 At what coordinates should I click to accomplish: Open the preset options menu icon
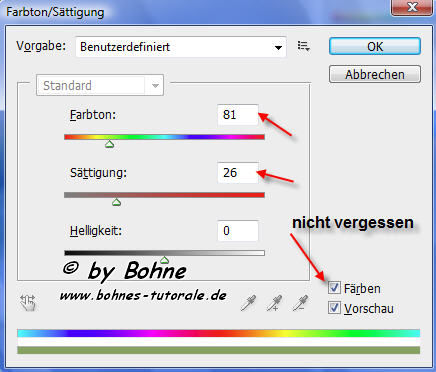(303, 46)
